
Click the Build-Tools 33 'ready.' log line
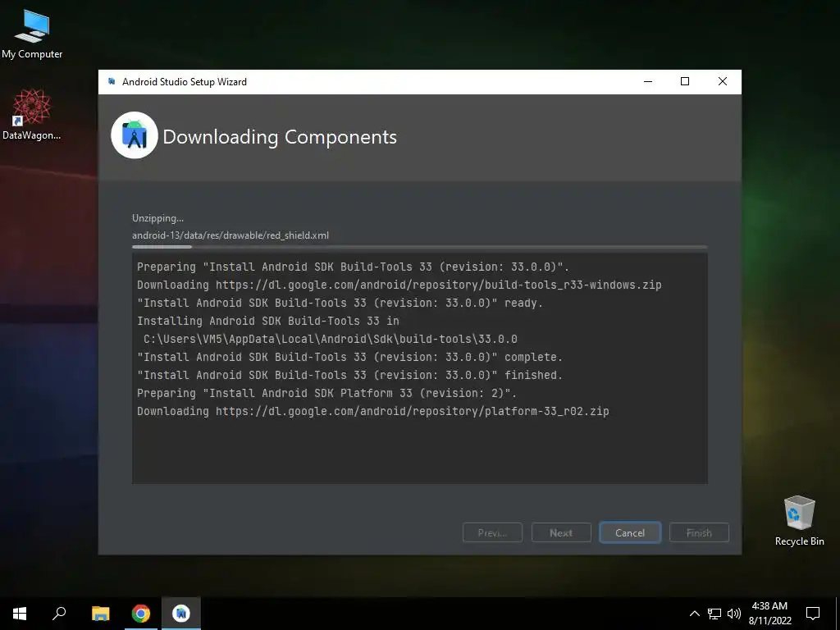[340, 304]
